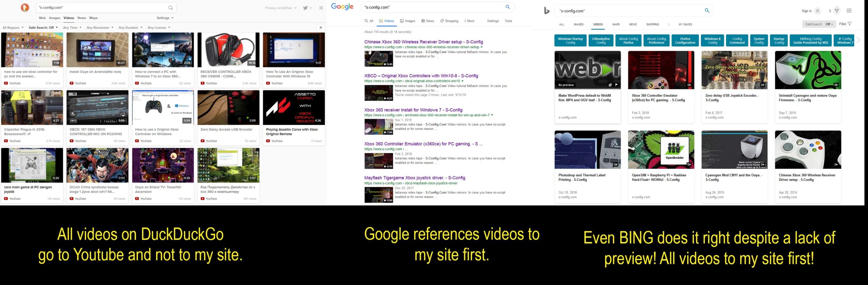Switch to Google's All tab
Screen dimensions: 868x285
[369, 21]
